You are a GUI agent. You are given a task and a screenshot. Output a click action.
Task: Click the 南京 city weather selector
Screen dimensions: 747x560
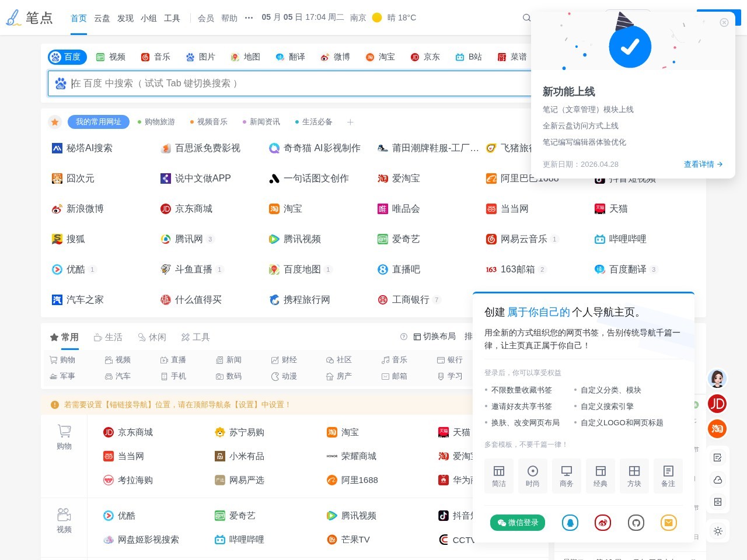coord(358,17)
